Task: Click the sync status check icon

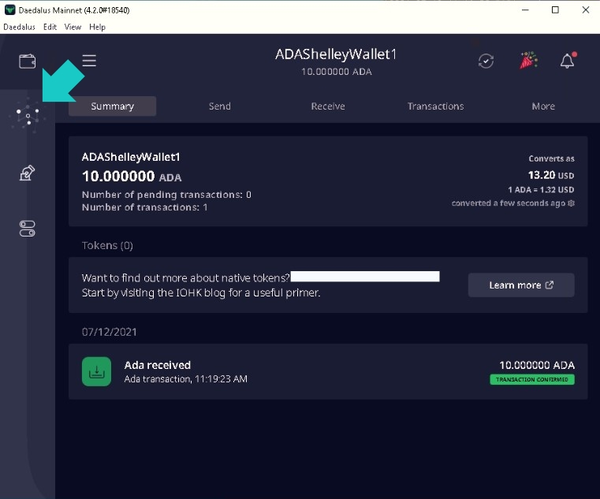Action: [x=486, y=61]
